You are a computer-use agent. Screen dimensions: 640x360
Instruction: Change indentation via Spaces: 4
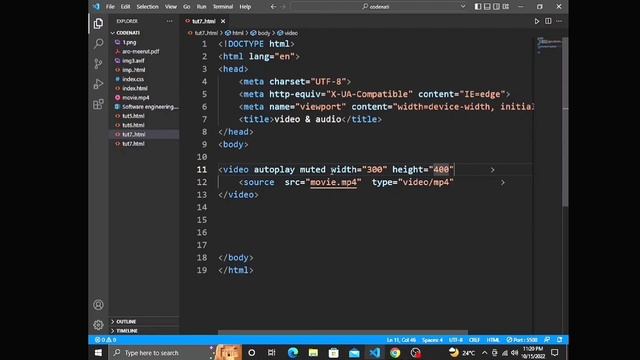(432, 340)
